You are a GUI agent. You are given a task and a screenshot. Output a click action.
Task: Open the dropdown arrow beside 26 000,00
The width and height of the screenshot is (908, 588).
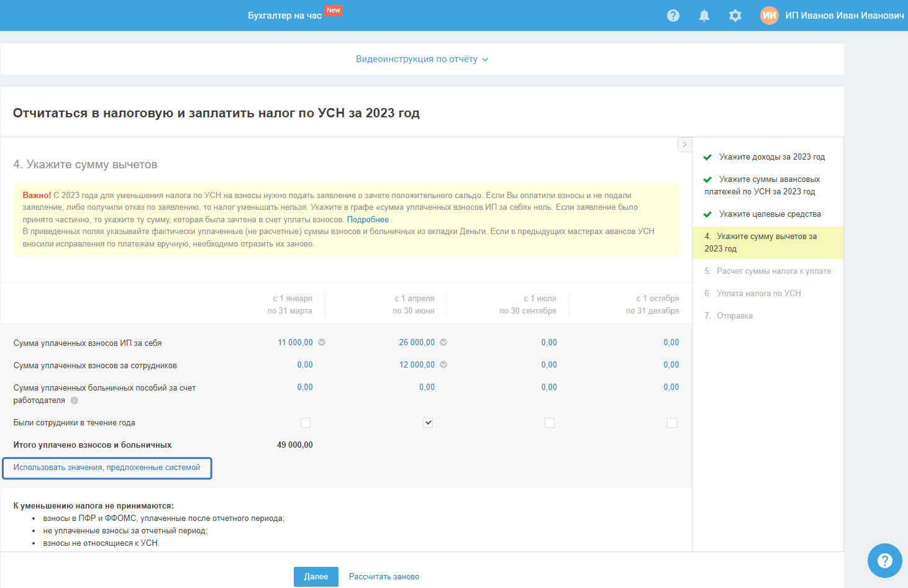(x=443, y=342)
